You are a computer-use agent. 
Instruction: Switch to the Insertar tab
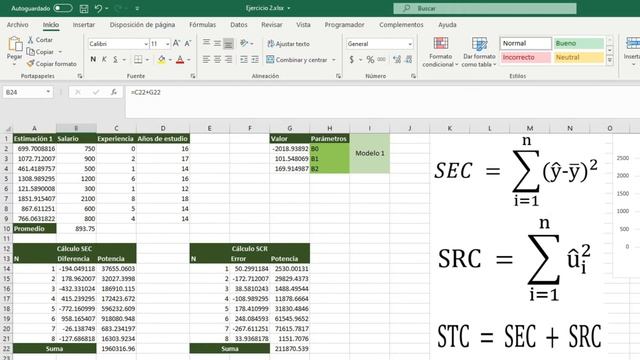point(84,25)
